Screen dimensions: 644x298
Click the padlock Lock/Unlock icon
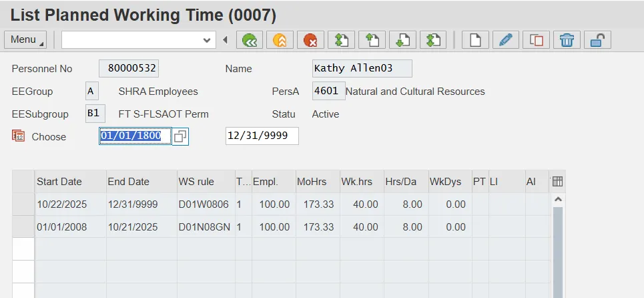point(597,40)
